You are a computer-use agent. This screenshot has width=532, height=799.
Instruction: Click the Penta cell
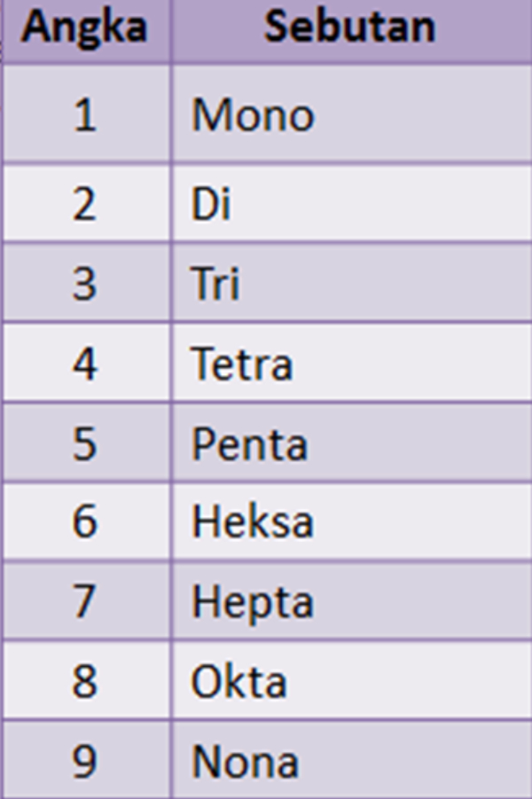(352, 443)
